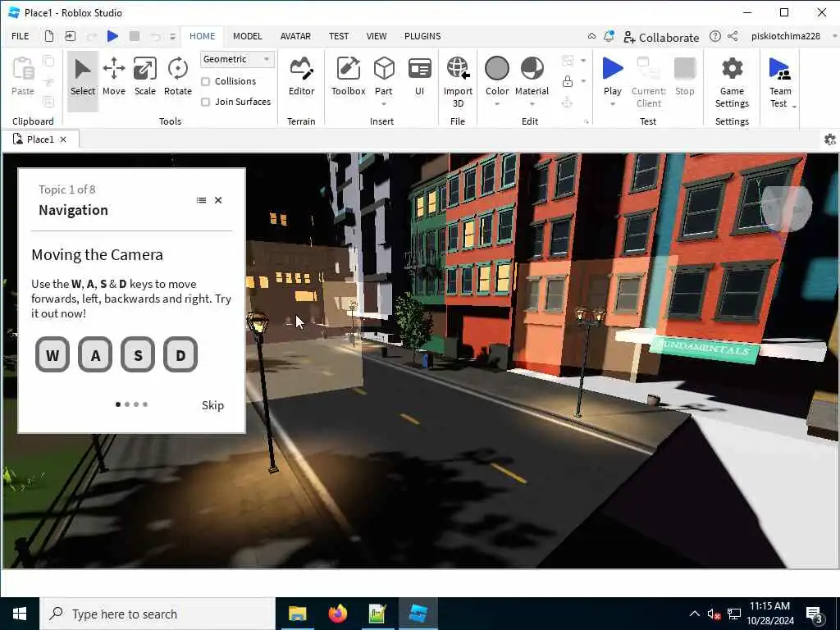Pick the Rotate tool
Viewport: 840px width, 630px height.
[177, 77]
